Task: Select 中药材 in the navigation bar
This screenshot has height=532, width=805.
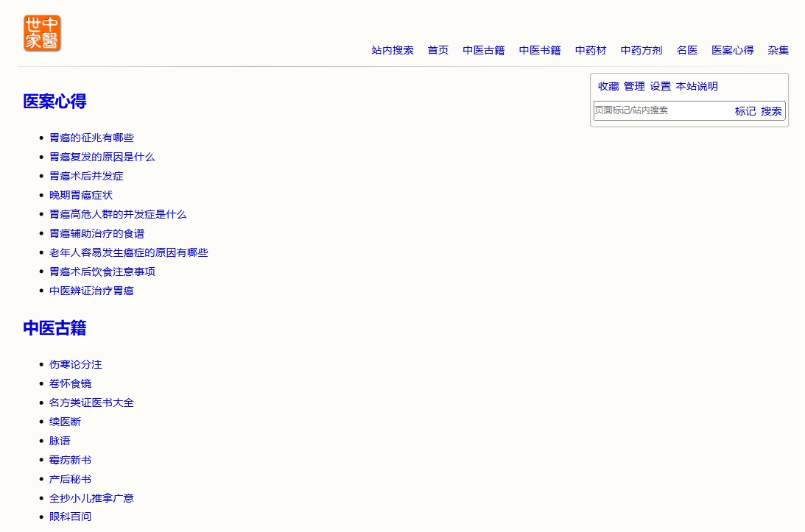Action: (591, 50)
